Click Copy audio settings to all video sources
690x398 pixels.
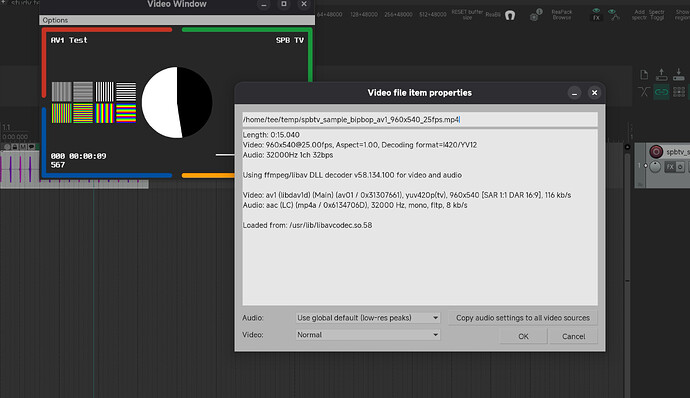[x=523, y=318]
